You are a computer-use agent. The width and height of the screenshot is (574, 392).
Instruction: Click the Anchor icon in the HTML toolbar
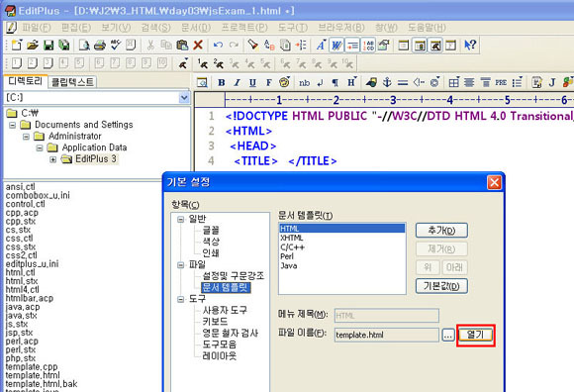click(387, 83)
